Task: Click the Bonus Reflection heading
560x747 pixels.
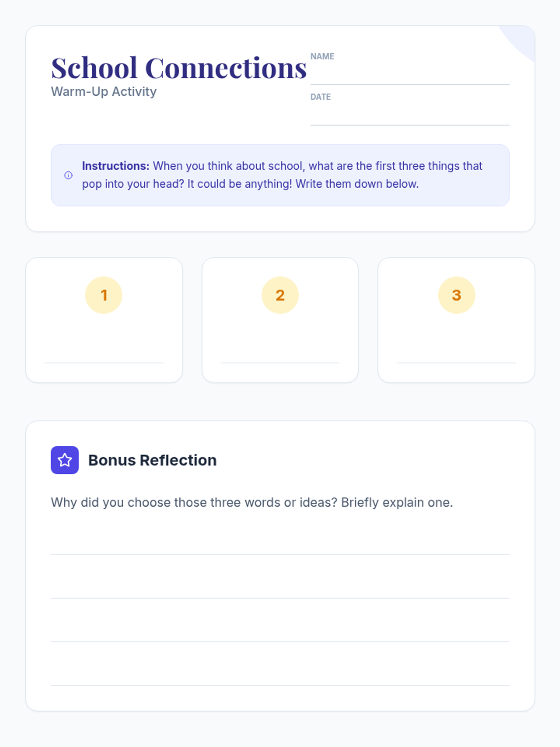Action: 152,460
